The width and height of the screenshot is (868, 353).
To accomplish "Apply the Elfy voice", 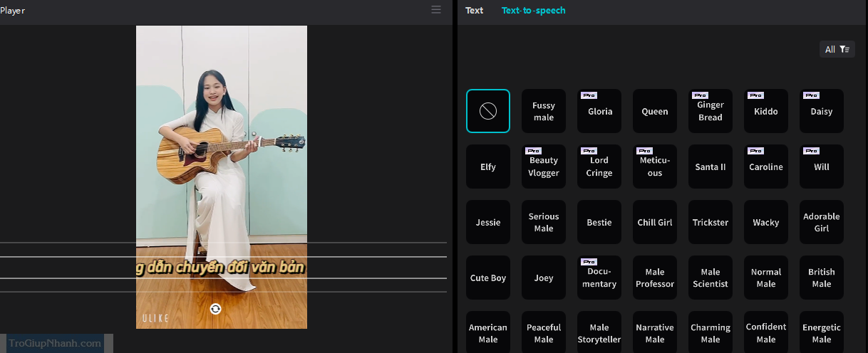I will tap(488, 167).
